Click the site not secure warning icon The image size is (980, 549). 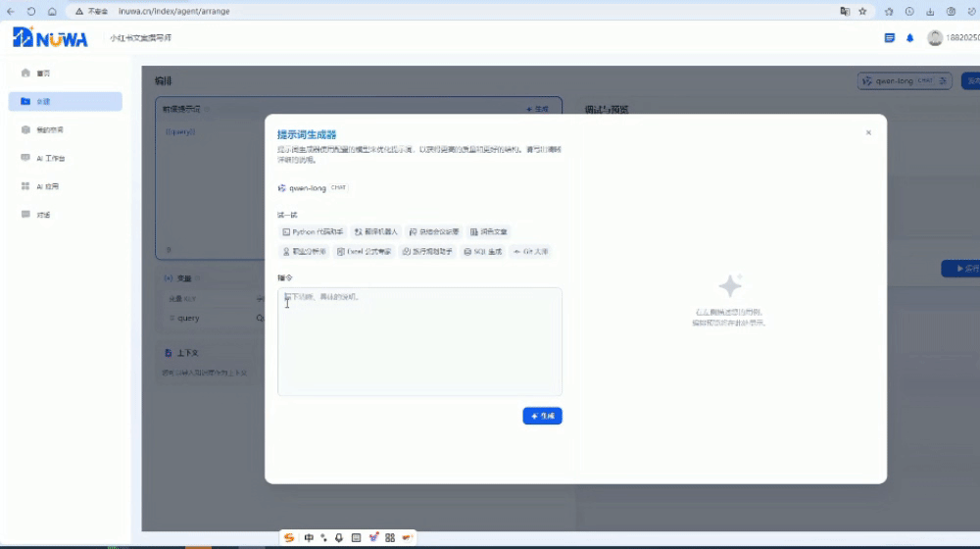(79, 11)
